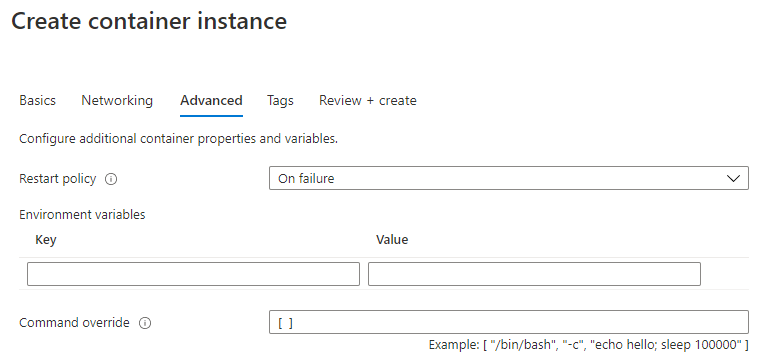Click the Command override label
Image resolution: width=765 pixels, height=363 pixels.
click(74, 323)
